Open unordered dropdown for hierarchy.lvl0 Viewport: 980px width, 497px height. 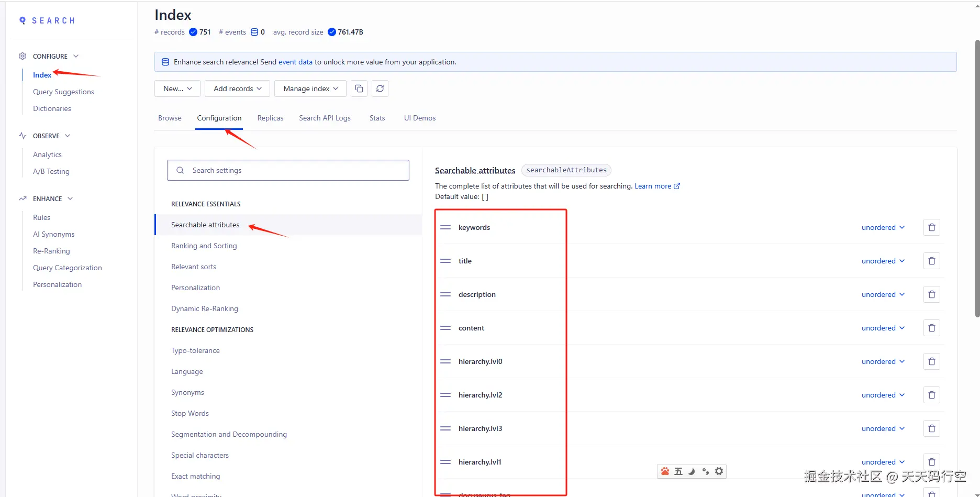pyautogui.click(x=883, y=361)
